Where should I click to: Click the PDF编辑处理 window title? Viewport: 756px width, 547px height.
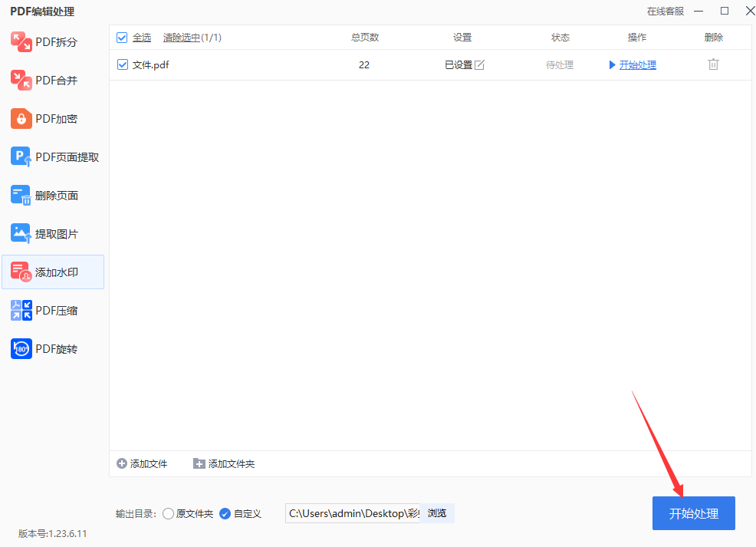[42, 12]
